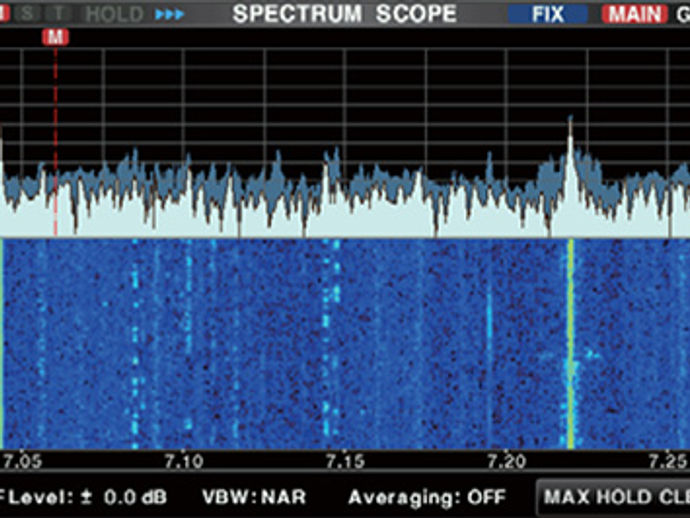Tap the S indicator beside the T
The image size is (690, 518).
tap(27, 14)
